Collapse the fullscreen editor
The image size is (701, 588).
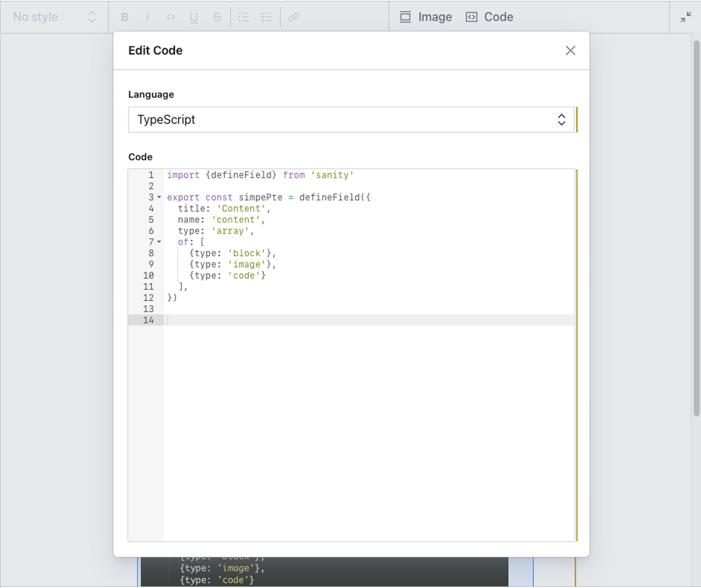click(685, 17)
